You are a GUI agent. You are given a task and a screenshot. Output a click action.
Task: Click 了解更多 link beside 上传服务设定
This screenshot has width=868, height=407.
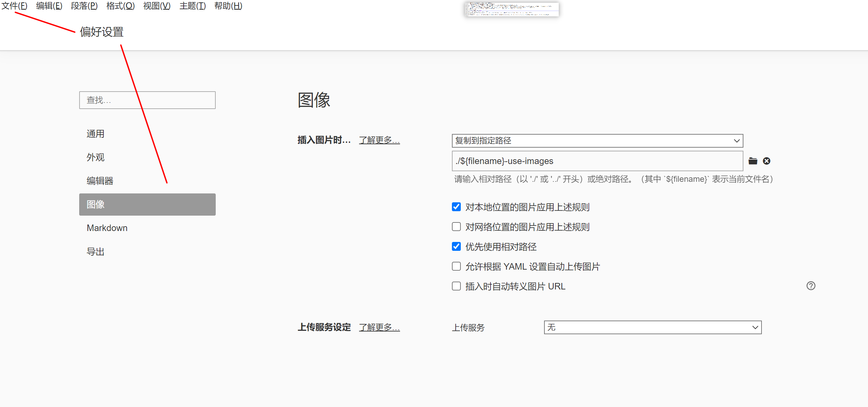click(379, 327)
